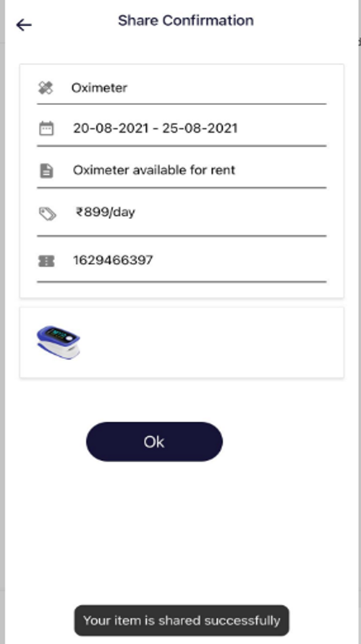Click the Share Confirmation page title
This screenshot has width=361, height=644.
[x=186, y=21]
